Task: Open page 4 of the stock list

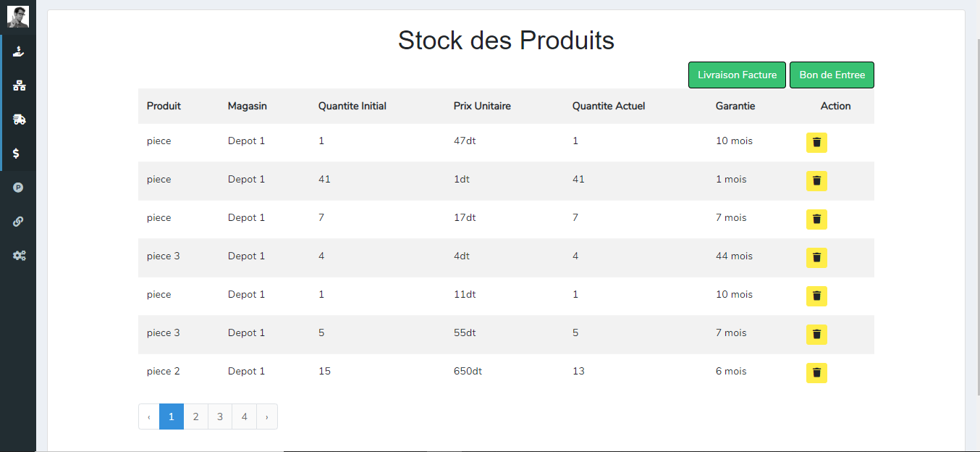Action: 244,417
